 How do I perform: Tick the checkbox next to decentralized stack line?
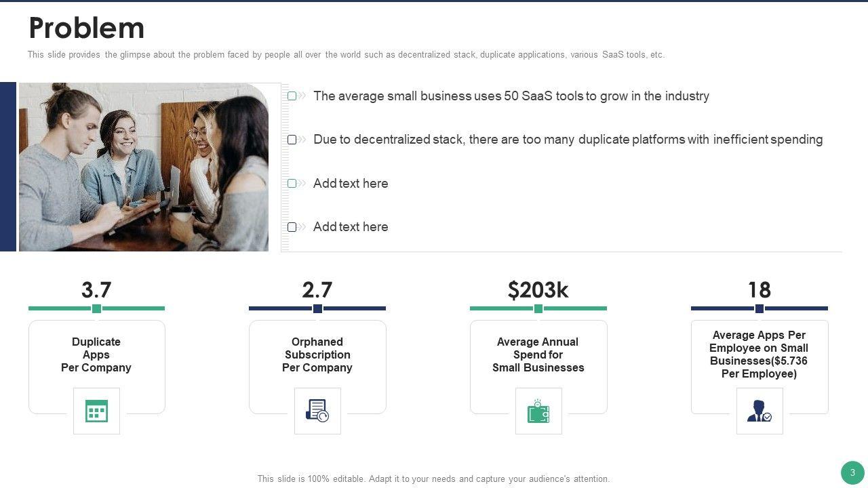tap(292, 140)
